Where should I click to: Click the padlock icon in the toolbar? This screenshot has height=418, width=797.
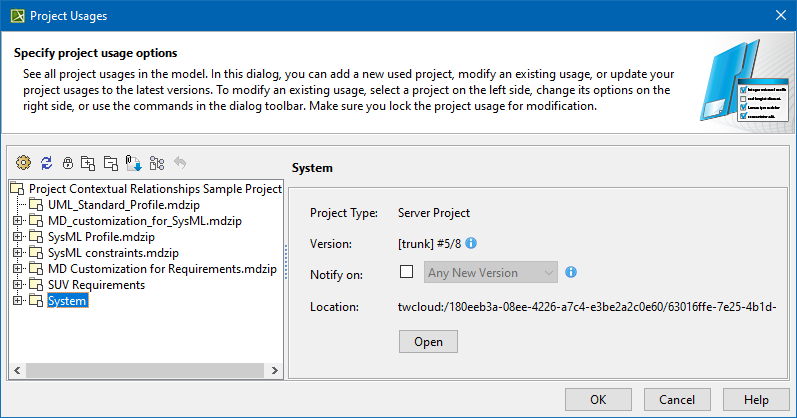(68, 162)
